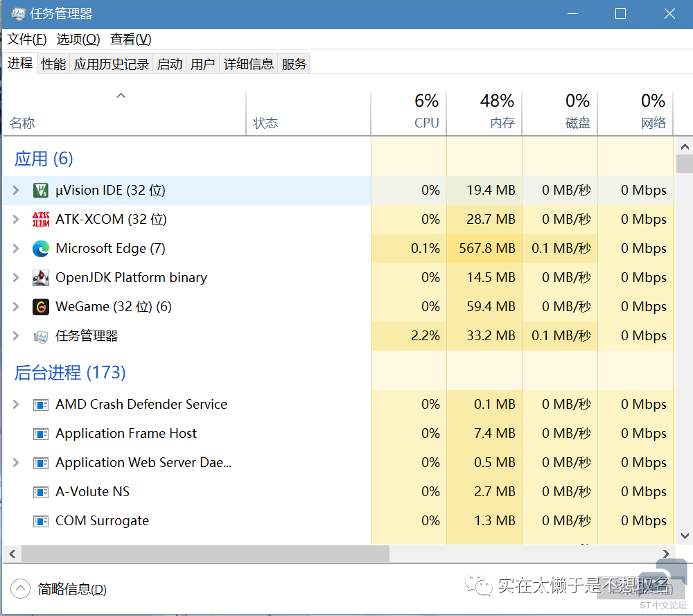
Task: Click the horizontal scrollbar right arrow
Action: pos(666,554)
